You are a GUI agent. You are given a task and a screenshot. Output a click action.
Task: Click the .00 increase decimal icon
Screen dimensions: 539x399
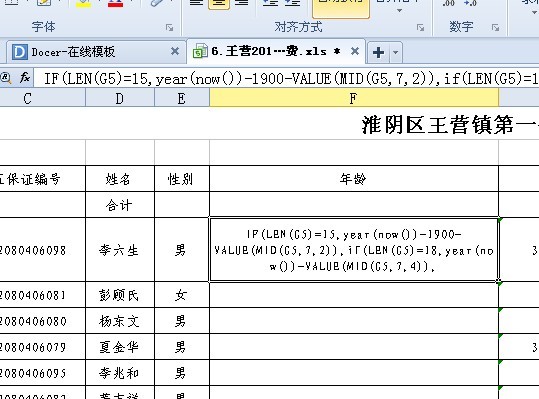point(448,3)
